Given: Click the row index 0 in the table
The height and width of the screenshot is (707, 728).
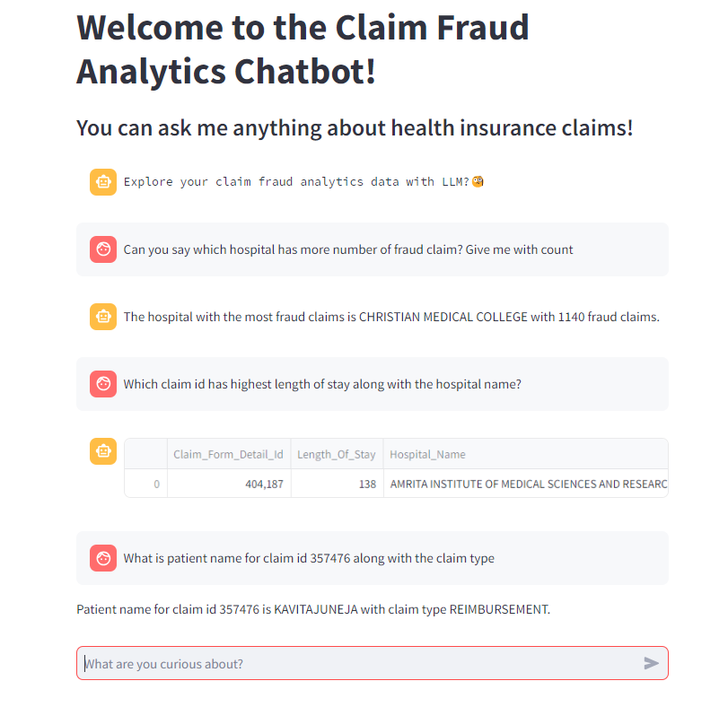Looking at the screenshot, I should [154, 484].
